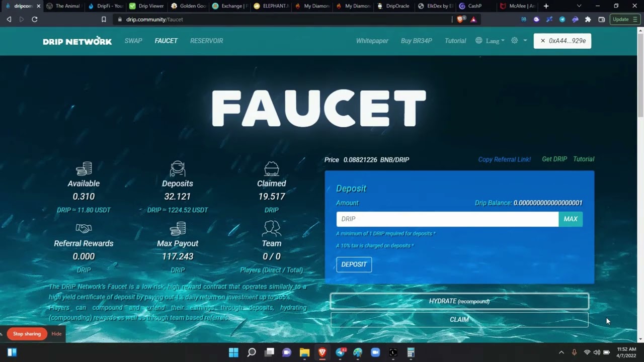Open the browser hamburger menu
This screenshot has width=644, height=362.
pos(635,19)
